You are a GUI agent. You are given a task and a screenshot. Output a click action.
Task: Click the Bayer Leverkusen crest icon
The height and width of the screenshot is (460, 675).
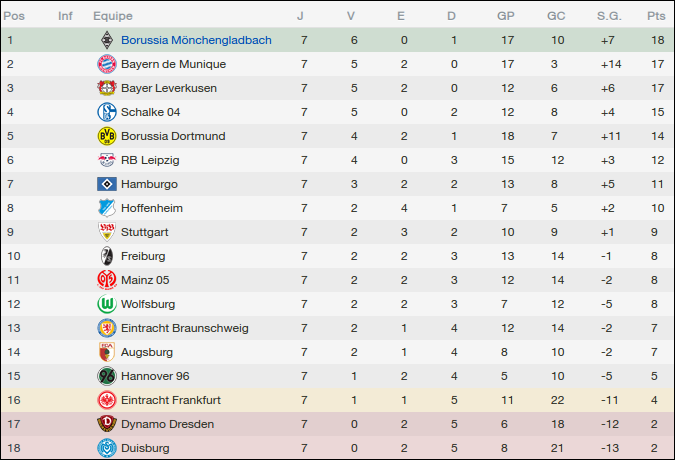106,88
